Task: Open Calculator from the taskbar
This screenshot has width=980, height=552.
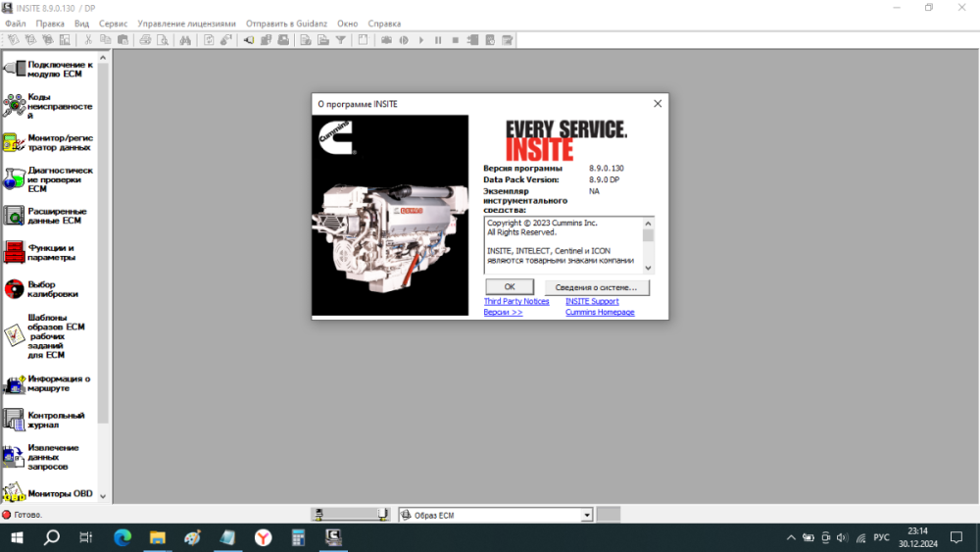Action: tap(298, 537)
